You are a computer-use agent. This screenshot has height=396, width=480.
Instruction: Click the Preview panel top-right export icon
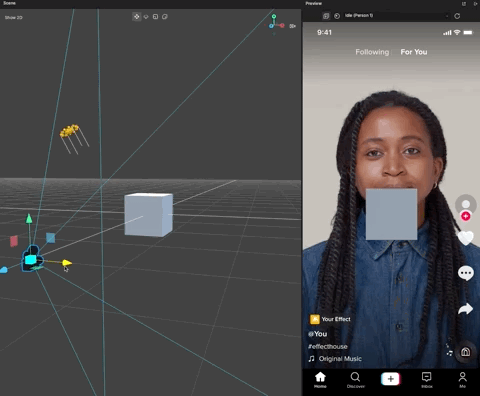475,4
